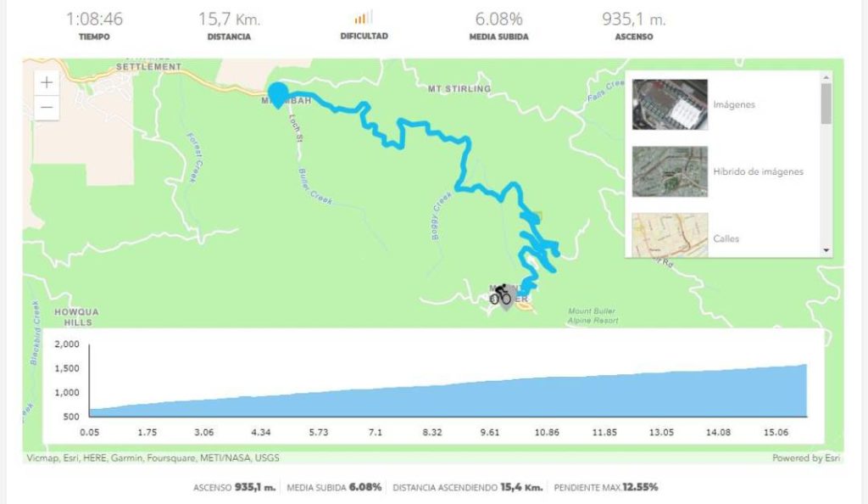
Task: Click basemap list scroll up arrow
Action: click(826, 77)
